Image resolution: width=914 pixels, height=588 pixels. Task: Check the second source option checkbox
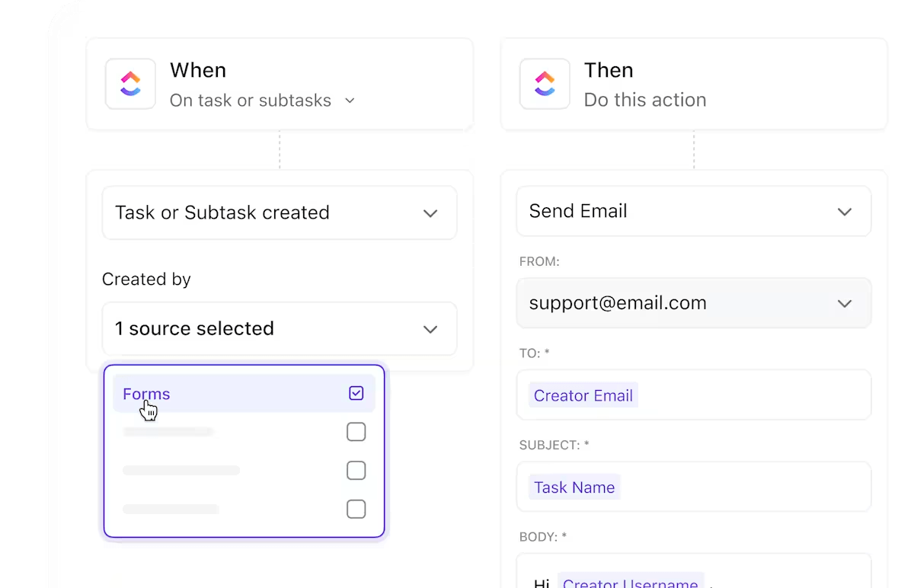(x=356, y=432)
